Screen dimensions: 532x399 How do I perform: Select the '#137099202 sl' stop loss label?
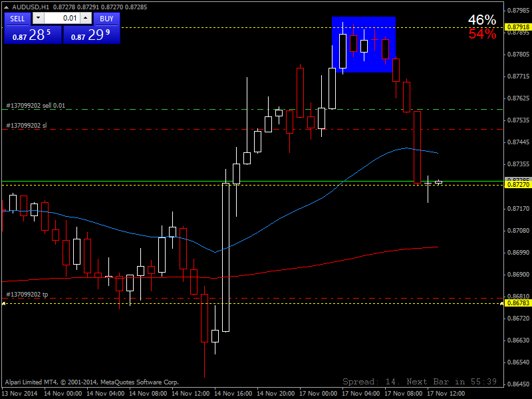pos(27,126)
